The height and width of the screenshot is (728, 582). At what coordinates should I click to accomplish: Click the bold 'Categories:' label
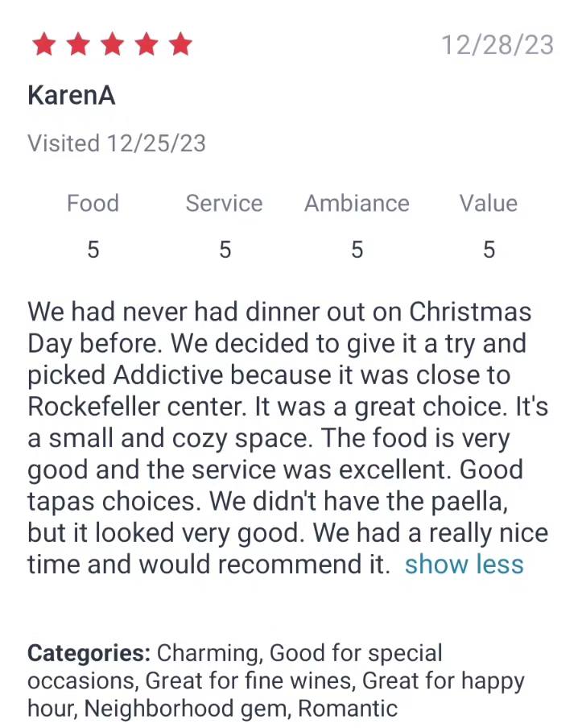point(89,652)
